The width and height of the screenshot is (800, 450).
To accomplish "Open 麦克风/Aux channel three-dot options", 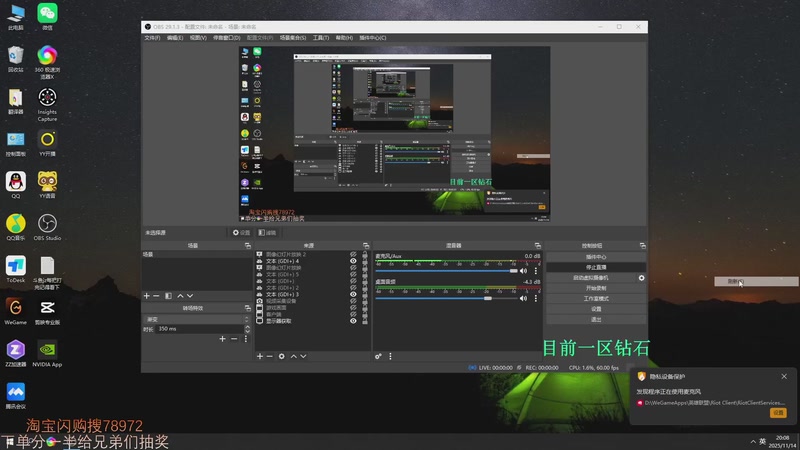I will (536, 271).
